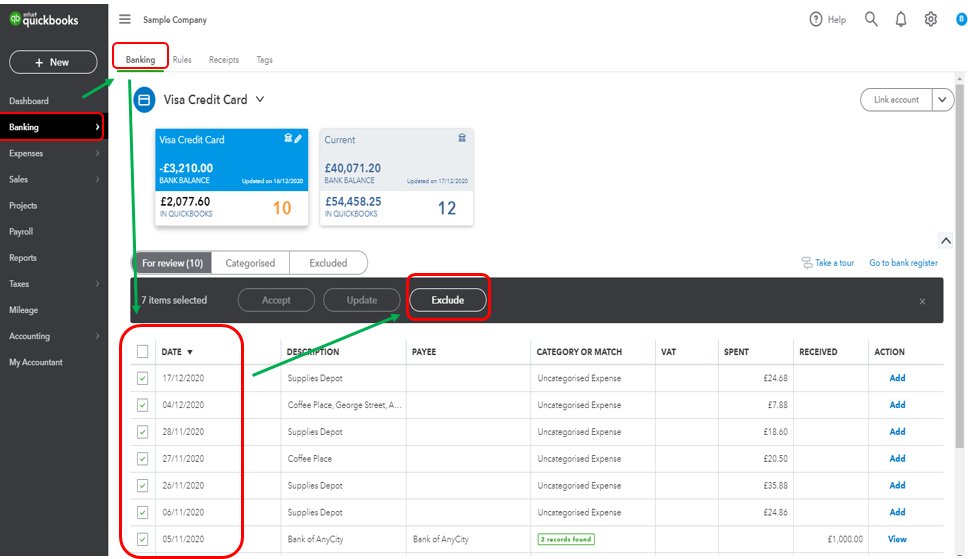The width and height of the screenshot is (968, 559).
Task: Open the notifications bell
Action: (x=901, y=19)
